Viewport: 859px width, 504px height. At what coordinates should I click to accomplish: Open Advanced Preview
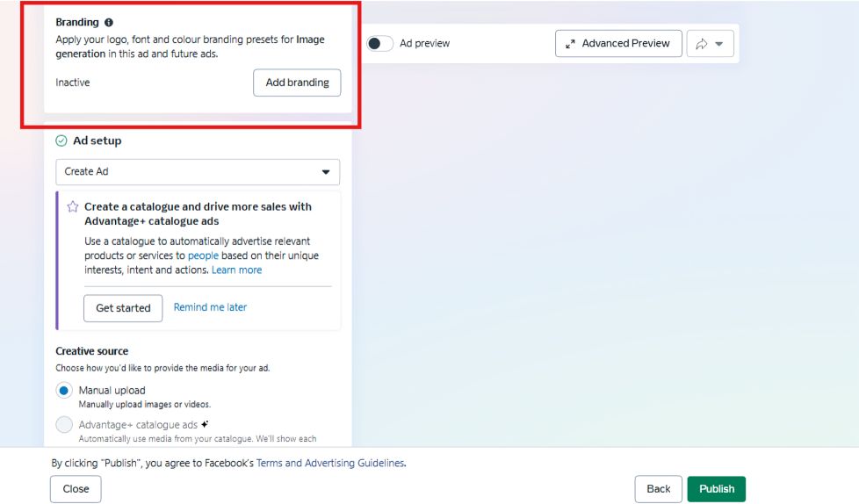tap(618, 43)
